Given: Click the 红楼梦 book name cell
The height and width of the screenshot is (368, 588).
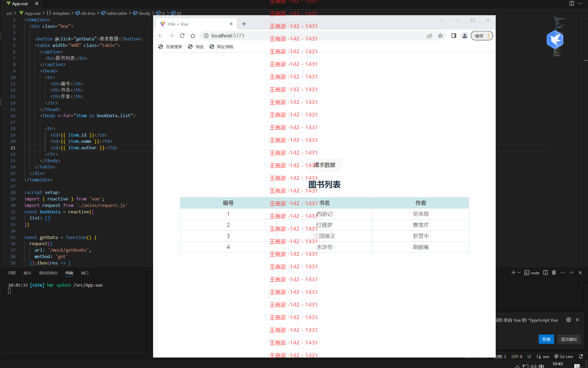Looking at the screenshot, I should [x=325, y=225].
